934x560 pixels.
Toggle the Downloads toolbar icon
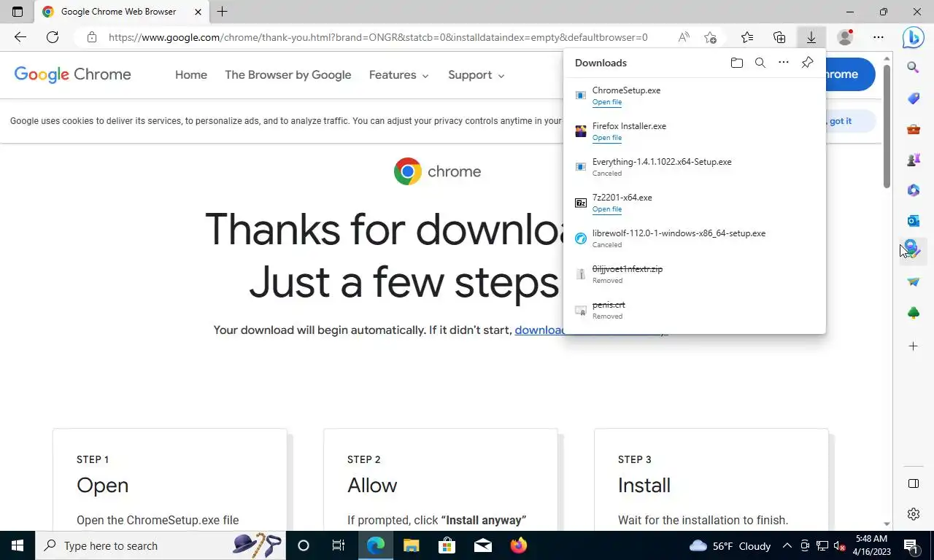pos(811,37)
